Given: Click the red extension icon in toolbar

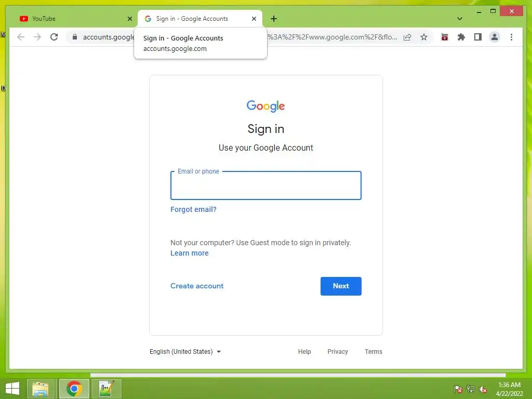Looking at the screenshot, I should click(445, 37).
